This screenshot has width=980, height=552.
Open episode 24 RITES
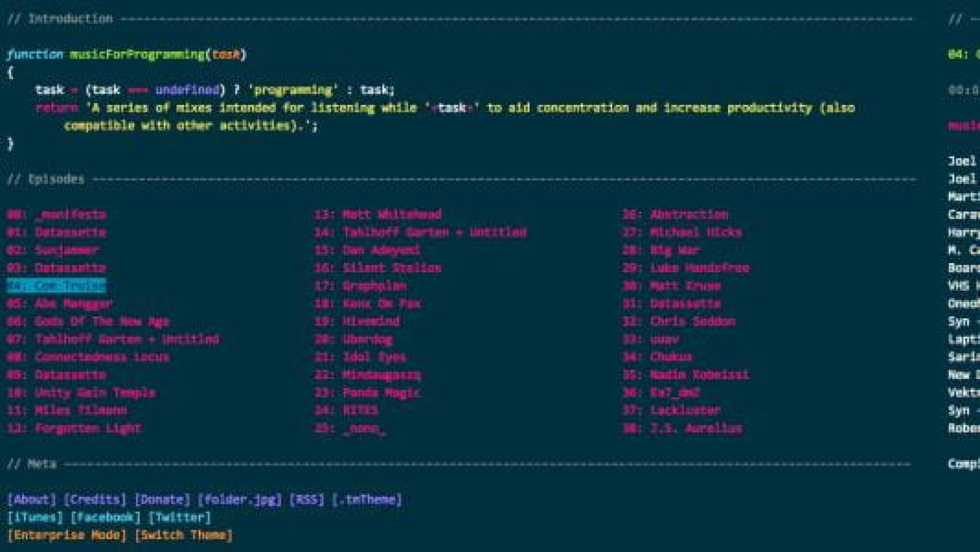click(346, 411)
